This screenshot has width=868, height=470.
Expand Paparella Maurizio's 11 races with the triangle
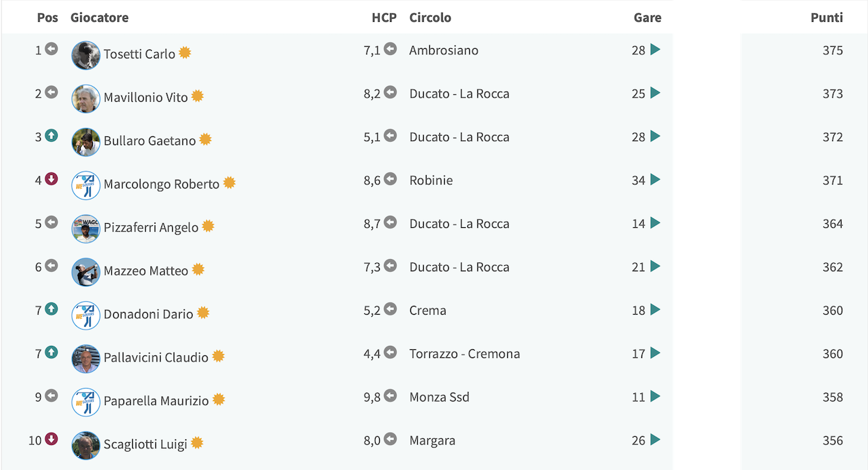pyautogui.click(x=655, y=397)
